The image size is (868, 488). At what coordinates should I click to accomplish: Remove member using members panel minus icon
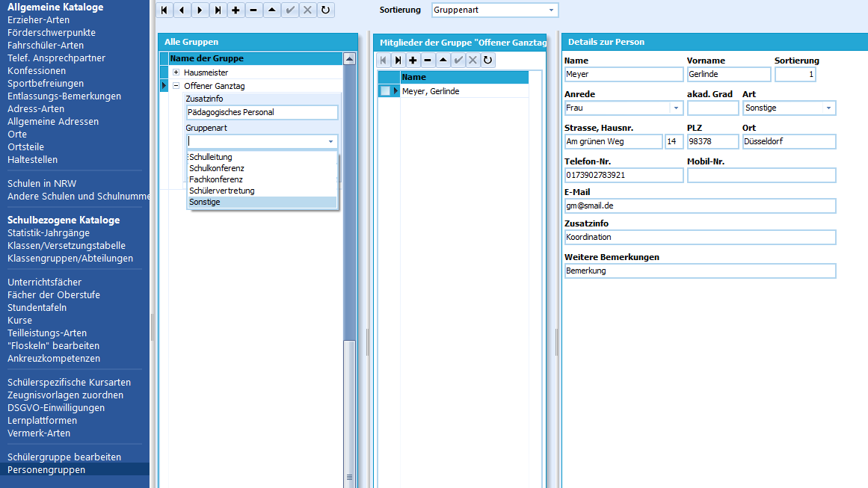coord(428,61)
